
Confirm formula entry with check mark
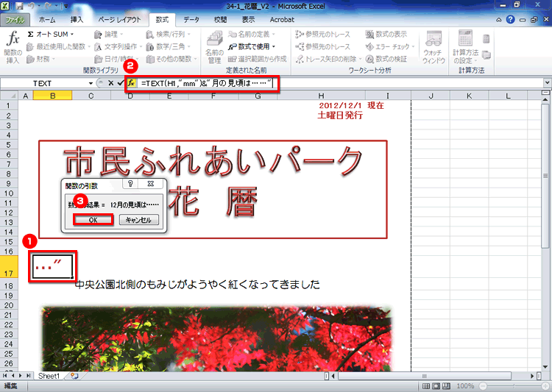point(121,83)
